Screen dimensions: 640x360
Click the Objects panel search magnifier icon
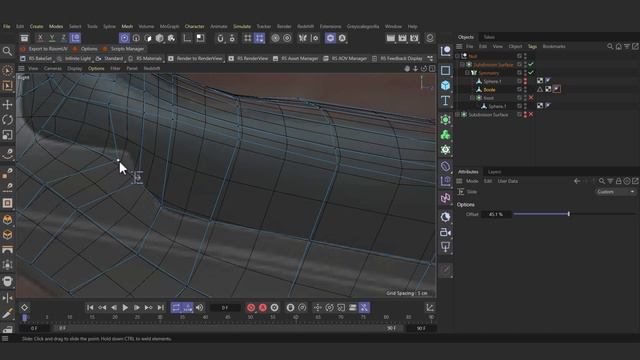pos(610,46)
